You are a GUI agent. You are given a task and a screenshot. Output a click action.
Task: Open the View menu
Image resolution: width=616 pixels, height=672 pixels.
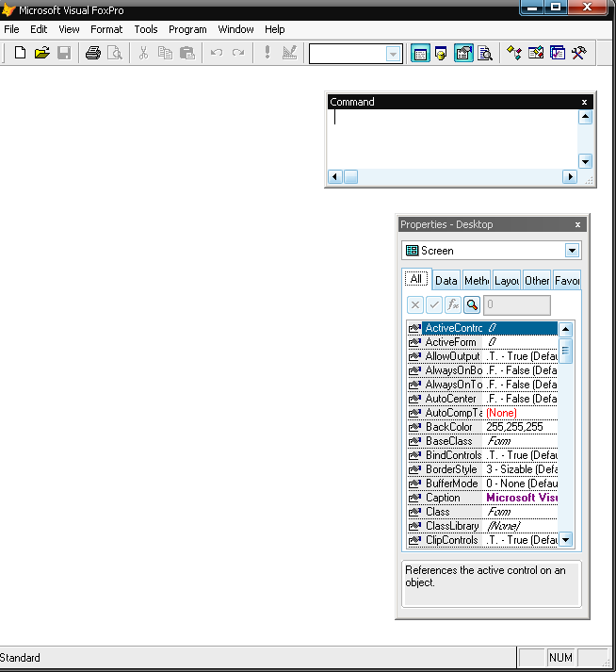pyautogui.click(x=69, y=29)
